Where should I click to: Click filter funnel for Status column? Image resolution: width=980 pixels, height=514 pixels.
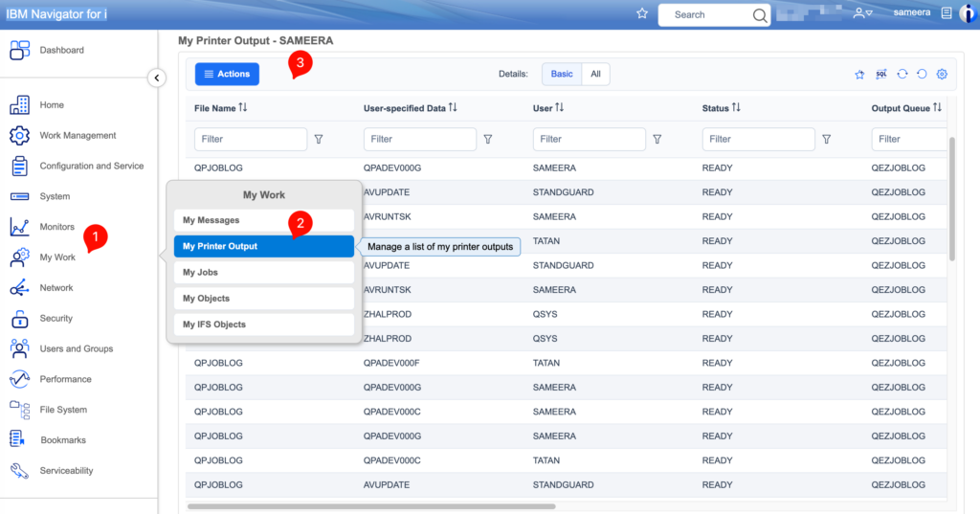(827, 140)
